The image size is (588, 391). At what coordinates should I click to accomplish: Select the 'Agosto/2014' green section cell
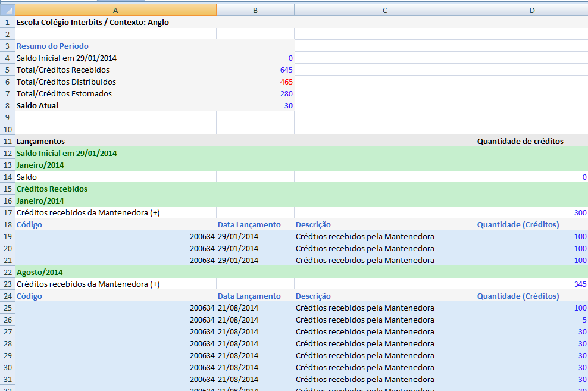coord(40,272)
